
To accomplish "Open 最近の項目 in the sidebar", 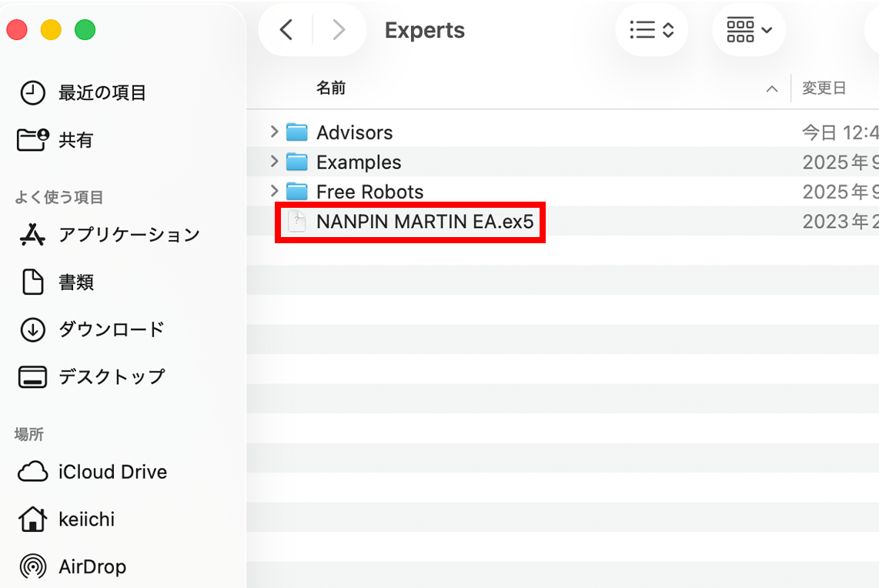I will [x=102, y=93].
